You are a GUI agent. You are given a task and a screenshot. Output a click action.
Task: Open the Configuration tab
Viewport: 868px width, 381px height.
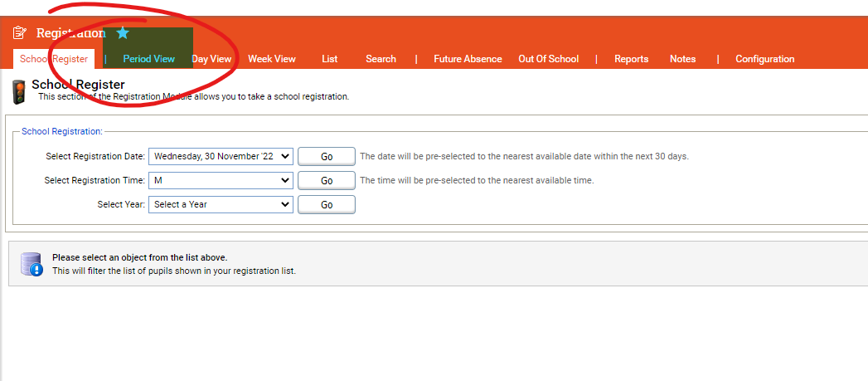point(765,59)
